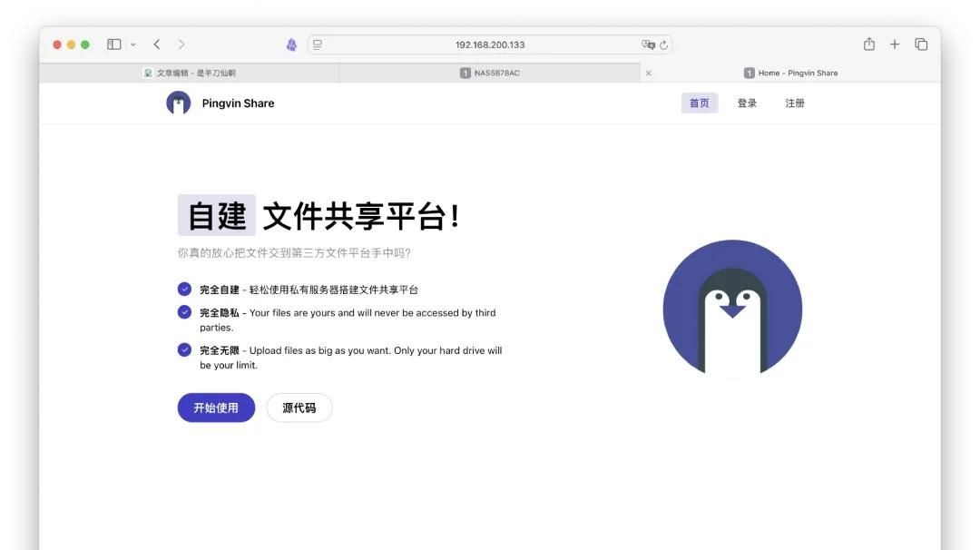Image resolution: width=980 pixels, height=550 pixels.
Task: Go to the 登录 page
Action: click(x=747, y=103)
